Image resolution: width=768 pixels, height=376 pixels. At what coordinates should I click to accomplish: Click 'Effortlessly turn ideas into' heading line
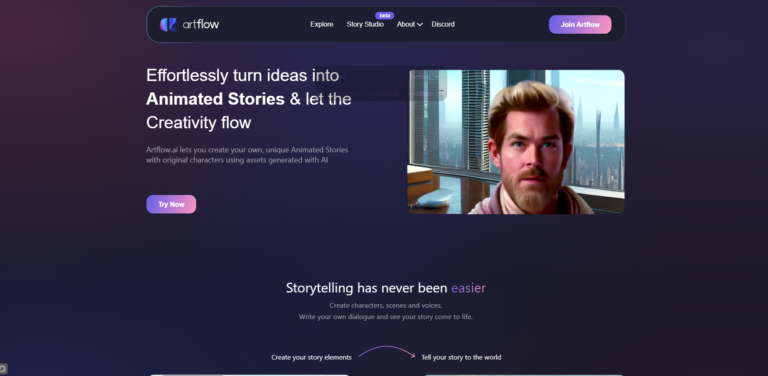pyautogui.click(x=242, y=75)
